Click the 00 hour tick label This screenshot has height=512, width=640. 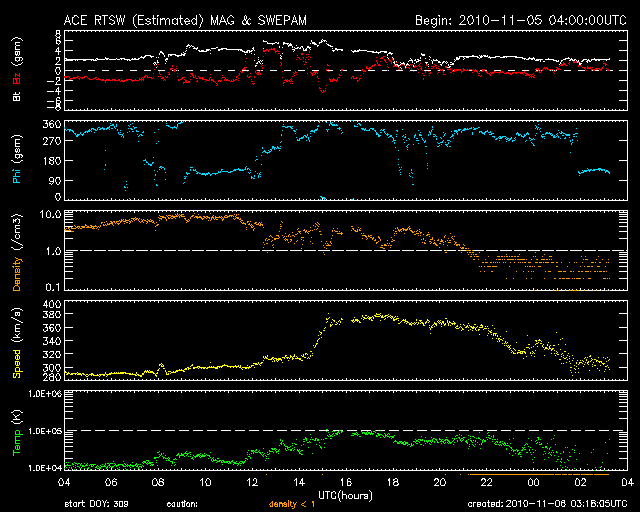coord(533,483)
